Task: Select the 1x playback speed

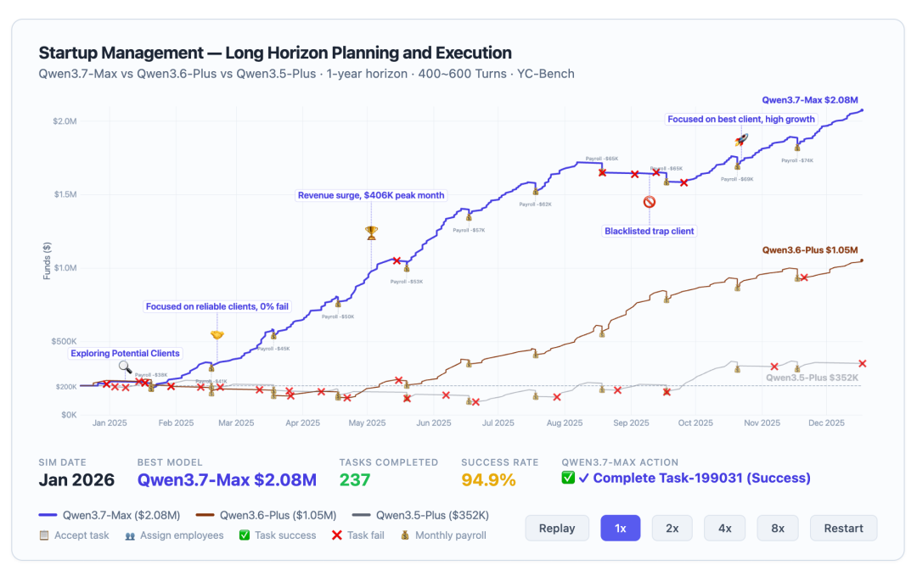Action: pos(621,529)
